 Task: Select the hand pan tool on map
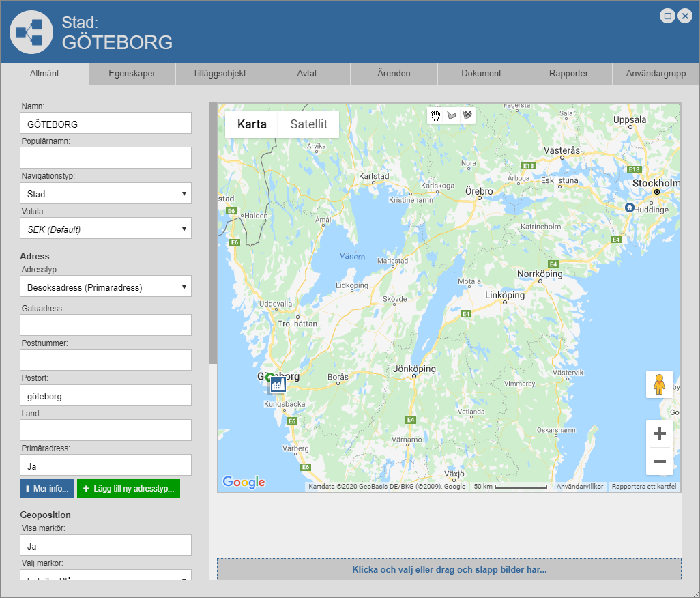435,115
